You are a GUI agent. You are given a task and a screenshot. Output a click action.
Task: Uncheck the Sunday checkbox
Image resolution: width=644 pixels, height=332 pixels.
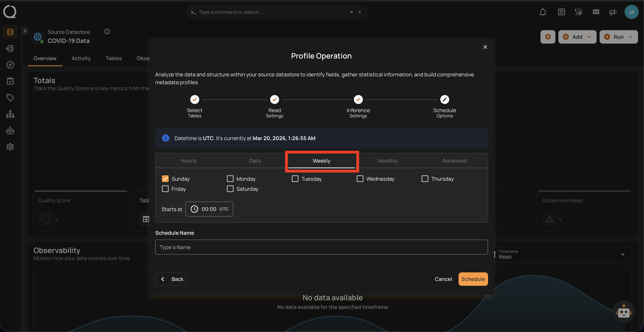(x=165, y=179)
